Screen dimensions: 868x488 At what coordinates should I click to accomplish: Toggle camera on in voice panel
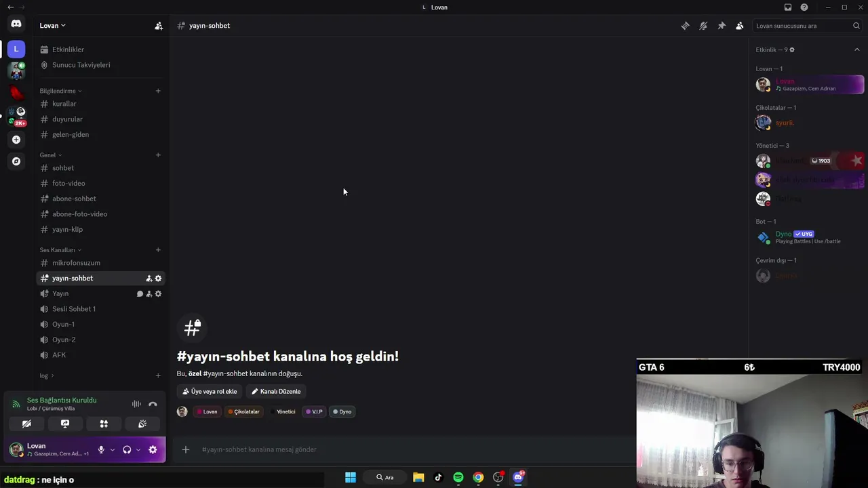tap(26, 424)
